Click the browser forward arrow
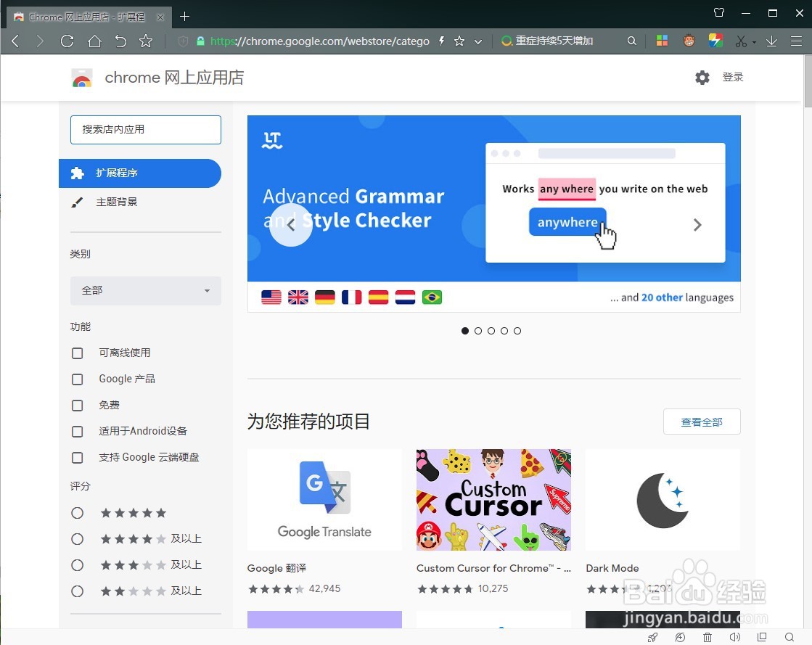812x645 pixels. pos(41,41)
